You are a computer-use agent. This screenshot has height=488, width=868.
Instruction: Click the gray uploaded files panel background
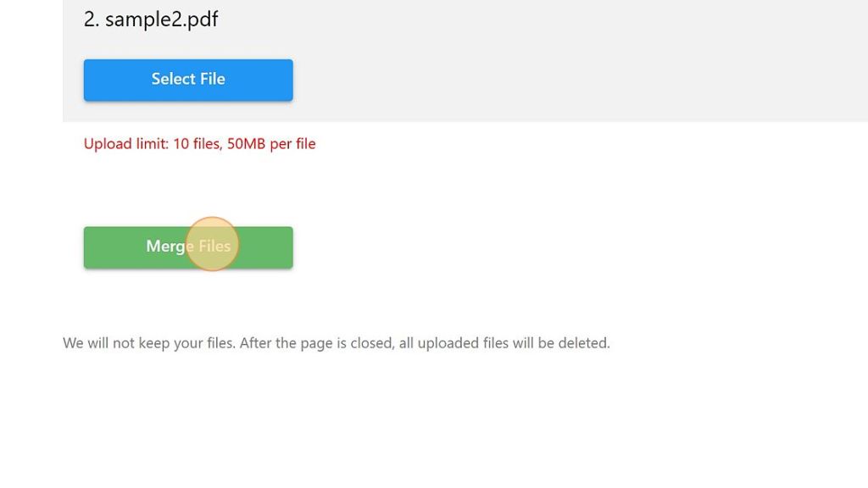coord(554,61)
